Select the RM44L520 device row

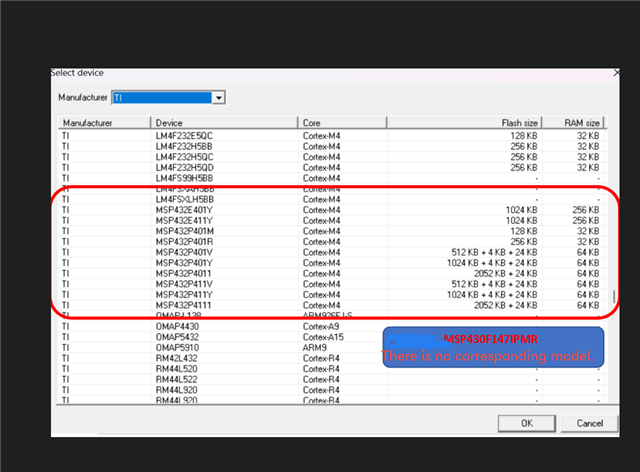(x=332, y=370)
